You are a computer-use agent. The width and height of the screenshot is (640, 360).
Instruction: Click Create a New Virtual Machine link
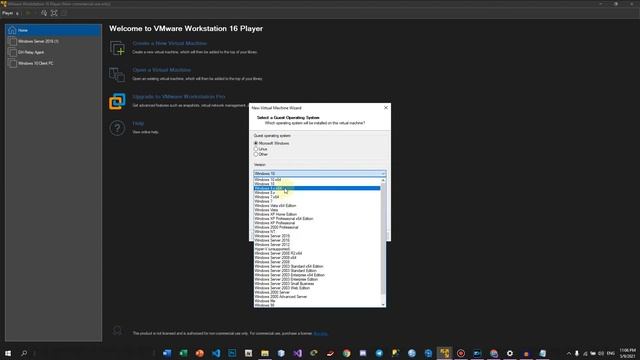(169, 43)
